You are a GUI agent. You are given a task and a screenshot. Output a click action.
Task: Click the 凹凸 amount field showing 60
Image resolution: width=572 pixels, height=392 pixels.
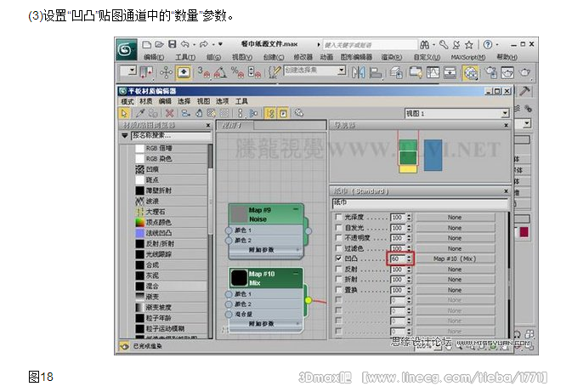398,258
